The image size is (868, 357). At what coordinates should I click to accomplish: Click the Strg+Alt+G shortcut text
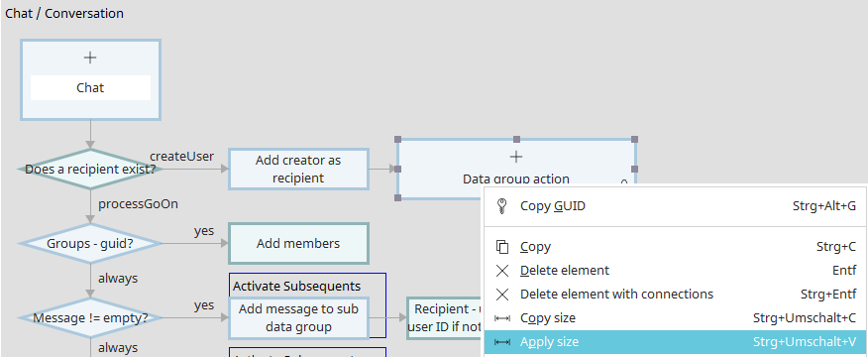pyautogui.click(x=824, y=206)
